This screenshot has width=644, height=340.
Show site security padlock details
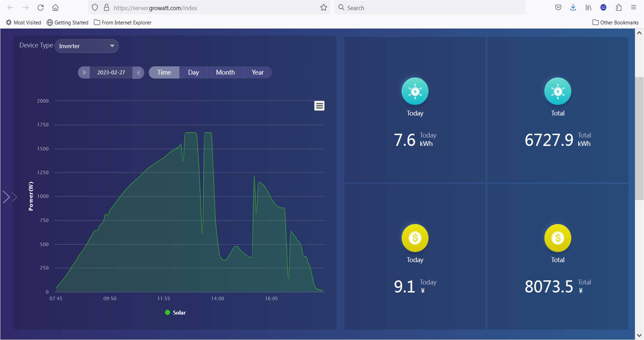(107, 8)
